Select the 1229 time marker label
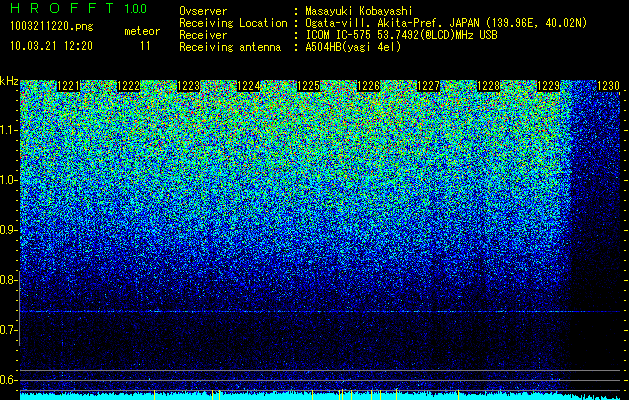The image size is (629, 400). [549, 86]
